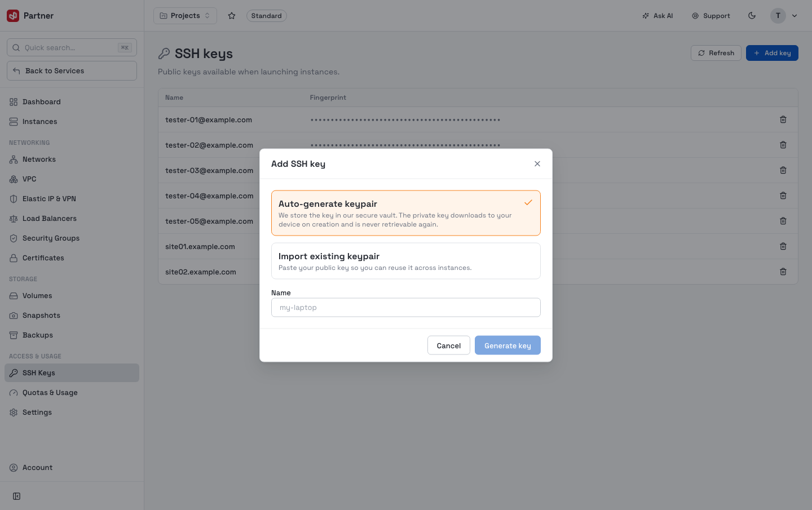Go to Snapshots page
Viewport: 812px width, 510px height.
tap(72, 316)
